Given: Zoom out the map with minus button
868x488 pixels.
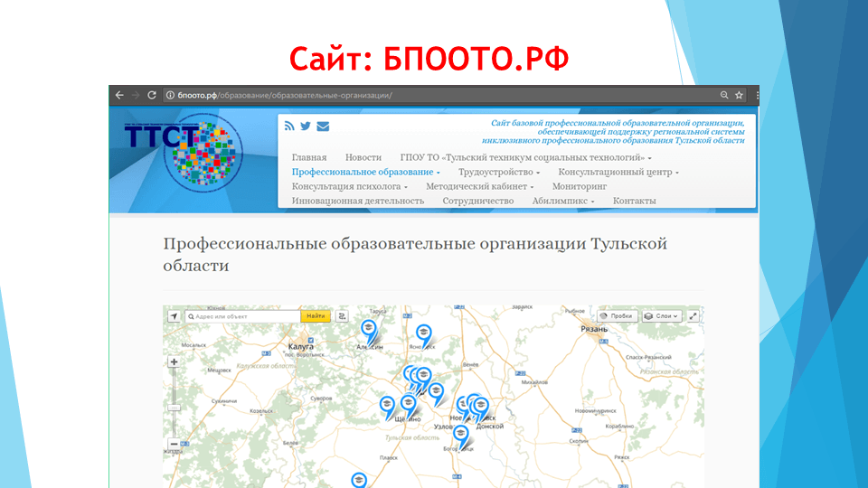Looking at the screenshot, I should 174,444.
